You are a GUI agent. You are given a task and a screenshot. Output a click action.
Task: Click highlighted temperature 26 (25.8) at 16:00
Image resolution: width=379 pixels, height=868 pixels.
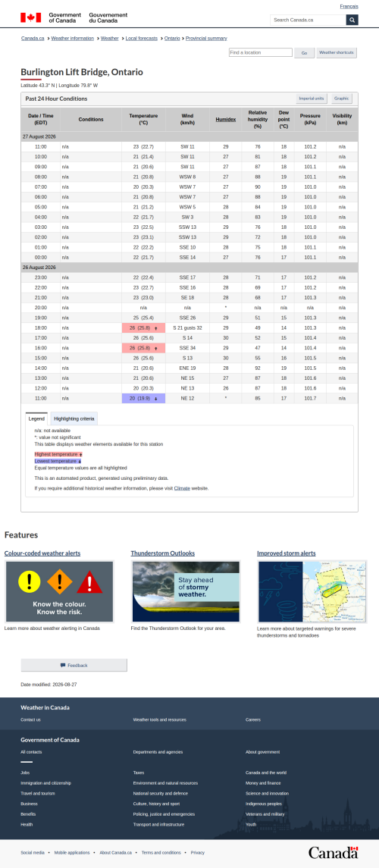143,348
